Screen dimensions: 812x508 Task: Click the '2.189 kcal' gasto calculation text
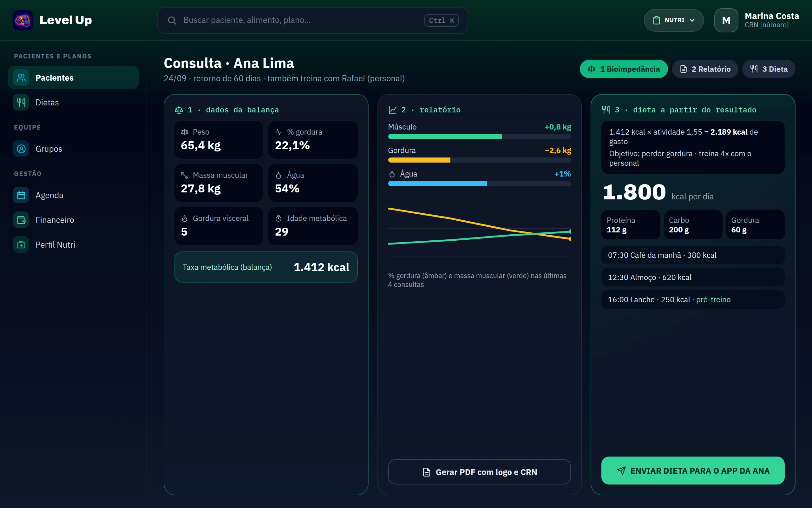click(729, 132)
